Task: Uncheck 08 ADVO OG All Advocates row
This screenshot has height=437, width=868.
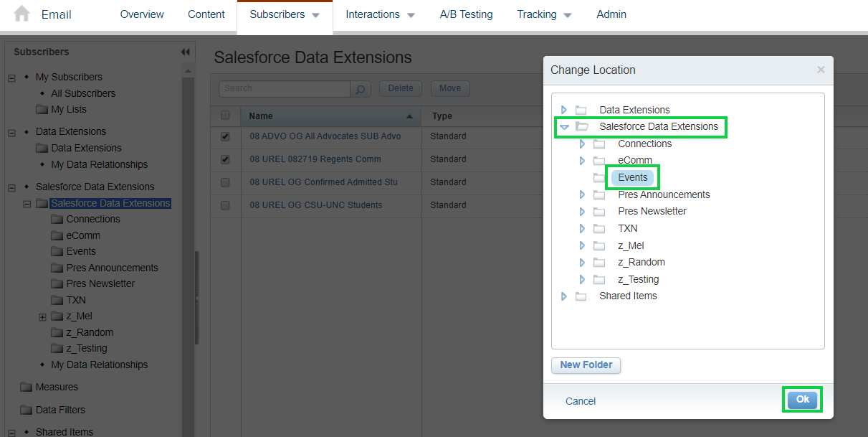Action: coord(226,136)
